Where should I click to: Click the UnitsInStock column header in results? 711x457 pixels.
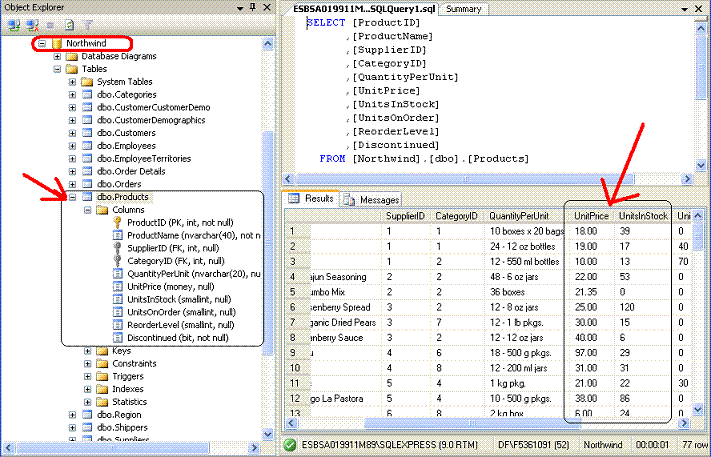(x=643, y=216)
